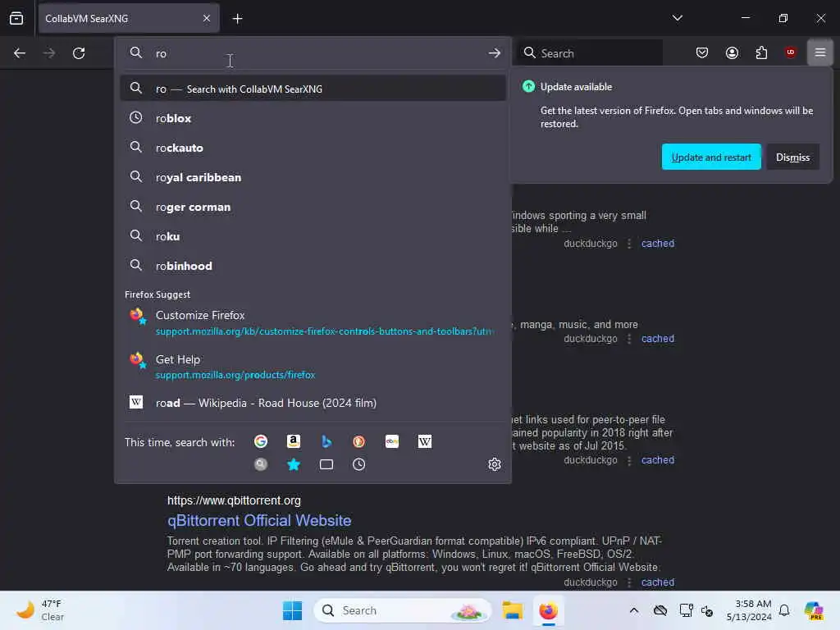
Task: Open the uBlock Origin extension
Action: pyautogui.click(x=791, y=52)
